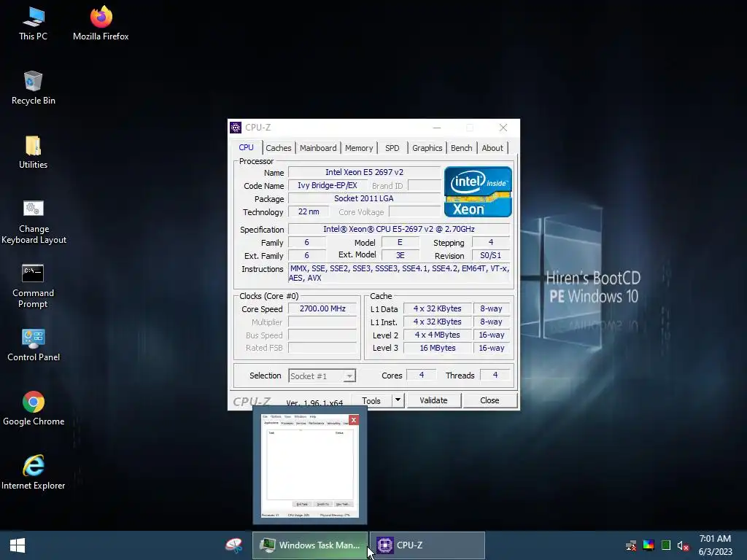Click the Socket 2011 LGA package value
747x560 pixels.
365,198
